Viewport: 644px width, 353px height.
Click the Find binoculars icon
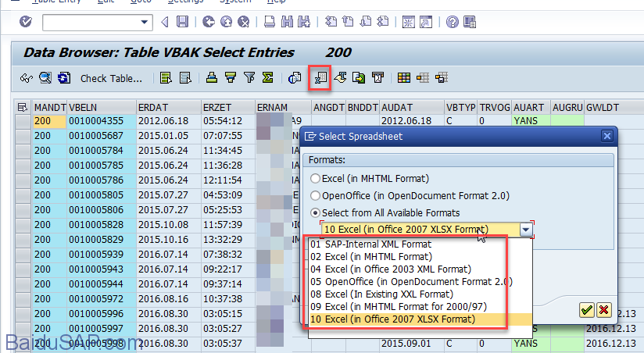coord(287,22)
